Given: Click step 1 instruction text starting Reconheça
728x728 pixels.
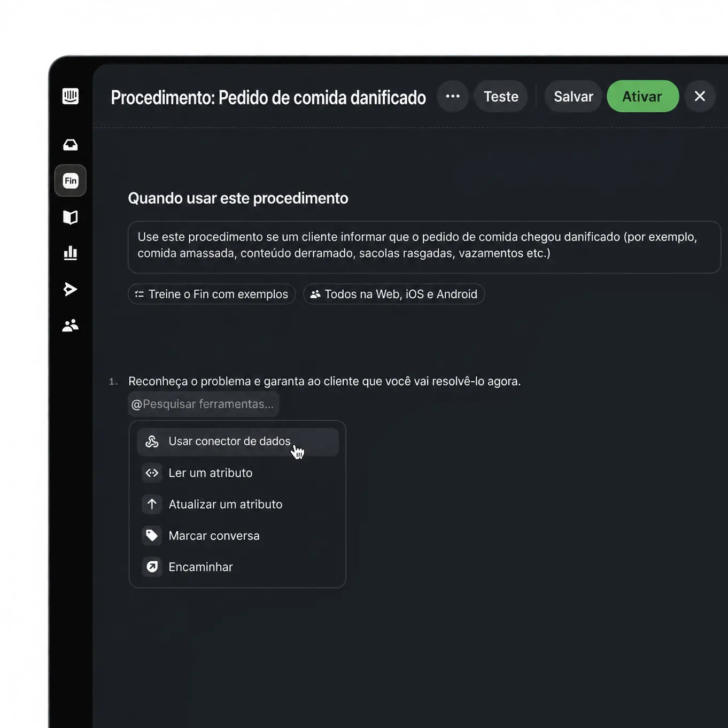Looking at the screenshot, I should click(324, 382).
